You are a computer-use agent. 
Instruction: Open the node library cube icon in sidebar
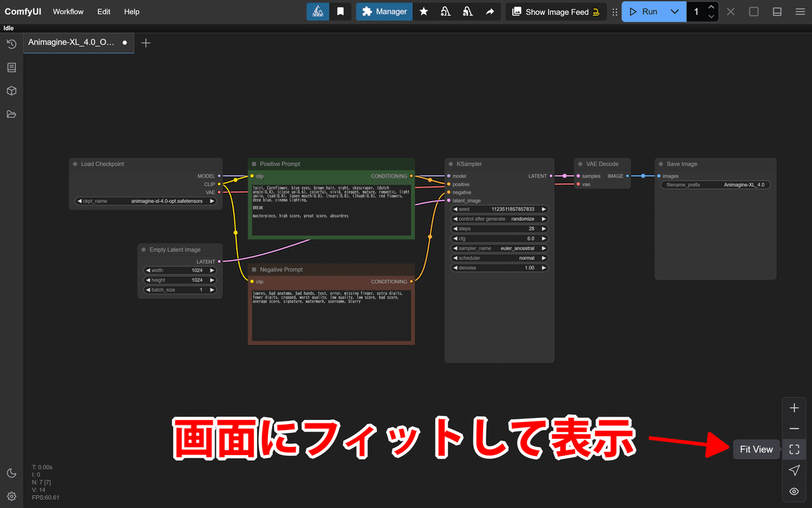pos(11,90)
